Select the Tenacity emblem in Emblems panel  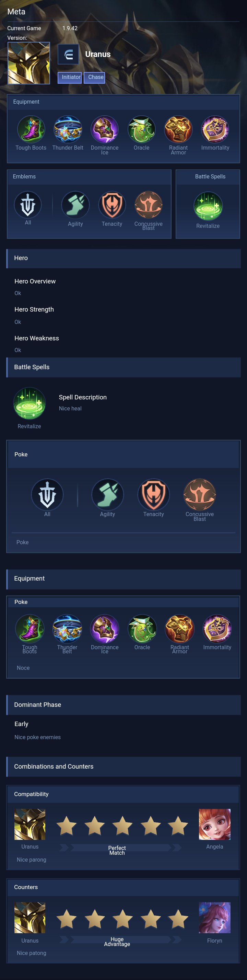[112, 205]
